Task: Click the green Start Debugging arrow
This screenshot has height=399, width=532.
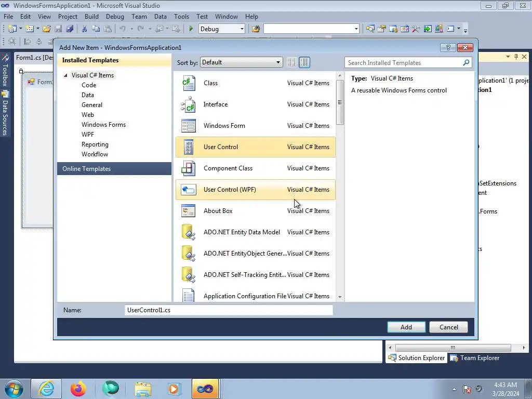Action: pos(191,29)
